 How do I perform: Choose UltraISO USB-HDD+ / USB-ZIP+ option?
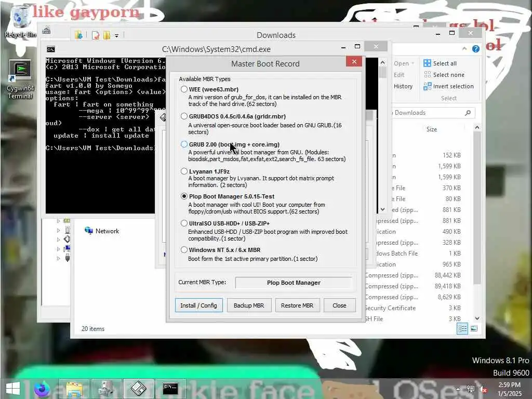184,223
